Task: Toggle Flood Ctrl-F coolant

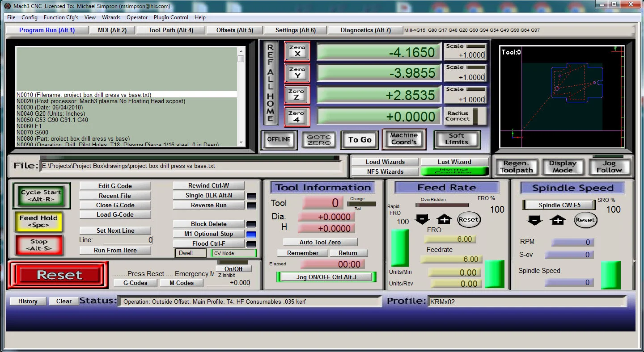Action: pos(209,243)
